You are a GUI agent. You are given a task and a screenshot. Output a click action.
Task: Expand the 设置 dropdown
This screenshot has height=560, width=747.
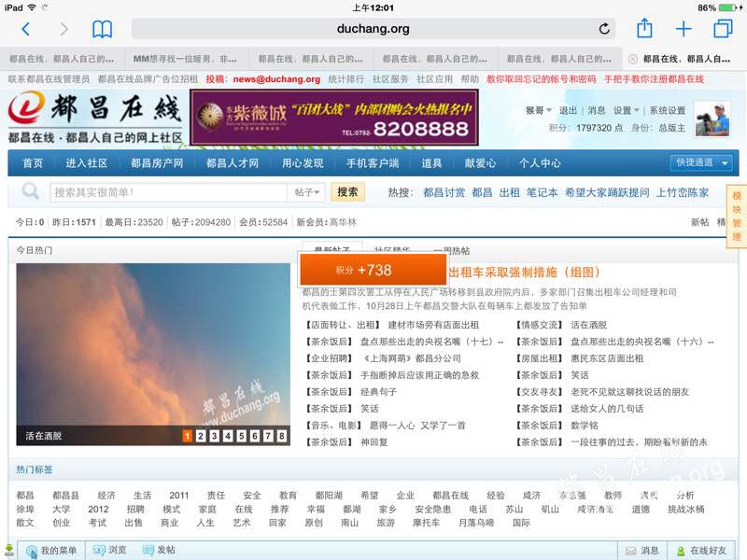tap(626, 110)
